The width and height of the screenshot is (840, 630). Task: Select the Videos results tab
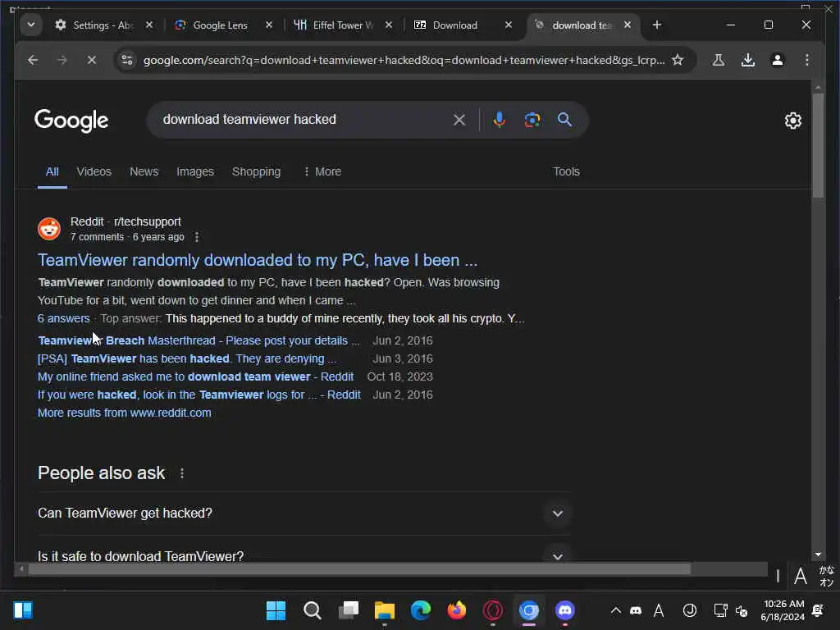coord(94,171)
